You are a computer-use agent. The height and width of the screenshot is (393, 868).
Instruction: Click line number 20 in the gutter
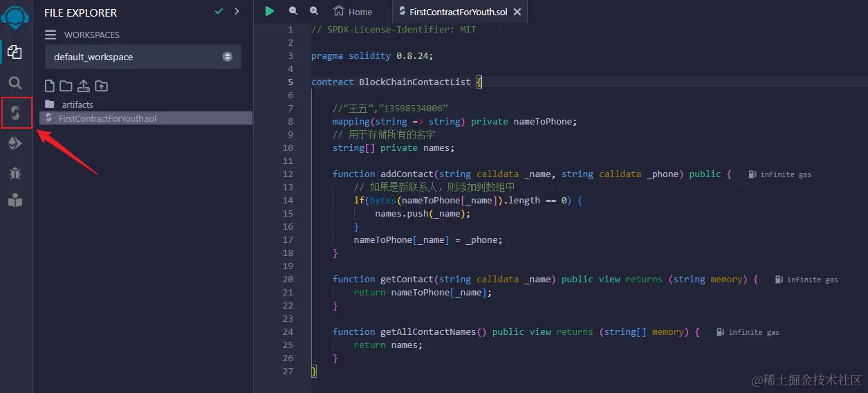point(288,280)
